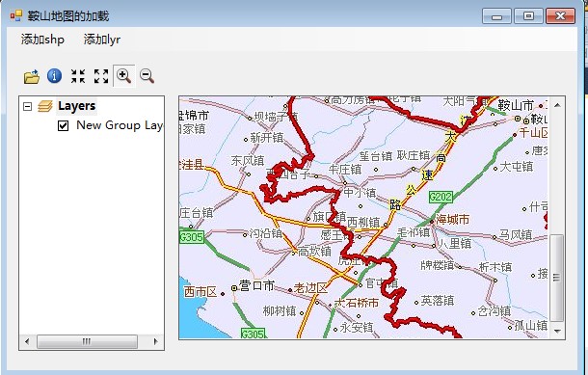Click 海城市 label on the map
This screenshot has height=375, width=588.
(453, 220)
